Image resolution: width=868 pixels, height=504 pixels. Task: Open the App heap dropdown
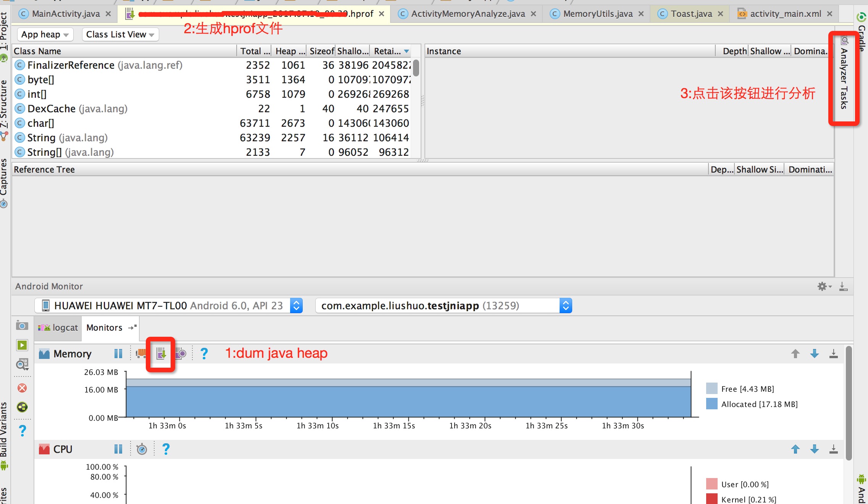(45, 34)
